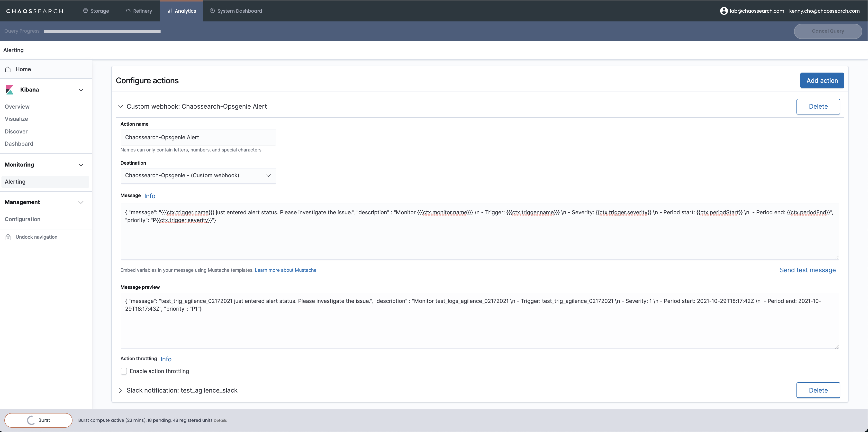
Task: Click the Refinery cloud icon
Action: [x=128, y=11]
